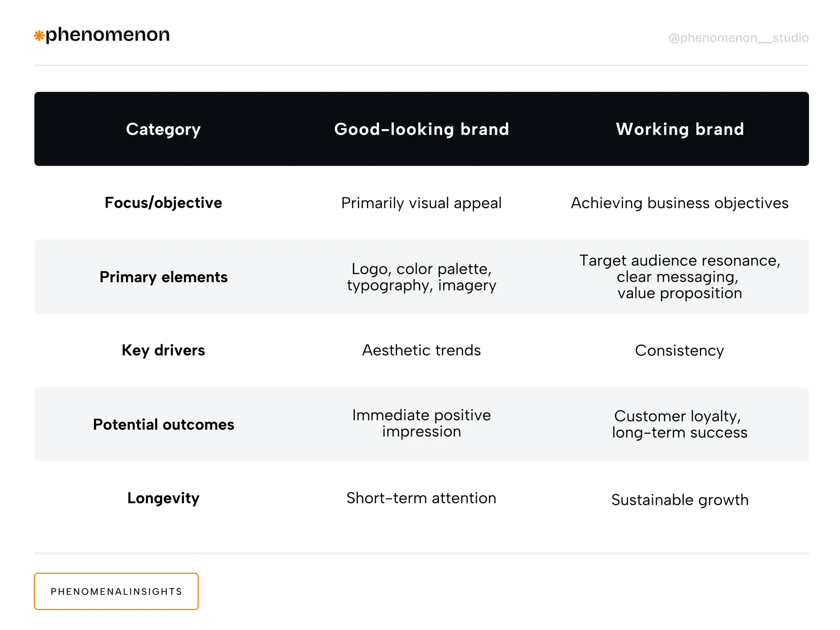The width and height of the screenshot is (840, 630).
Task: Select the Category column header
Action: click(163, 129)
